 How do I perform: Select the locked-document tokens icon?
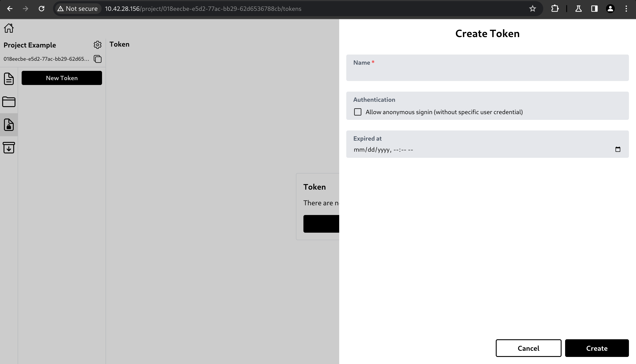click(9, 125)
